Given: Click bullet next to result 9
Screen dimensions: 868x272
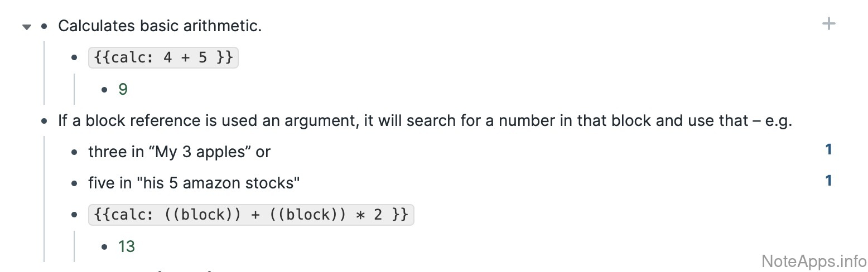Looking at the screenshot, I should pos(105,89).
